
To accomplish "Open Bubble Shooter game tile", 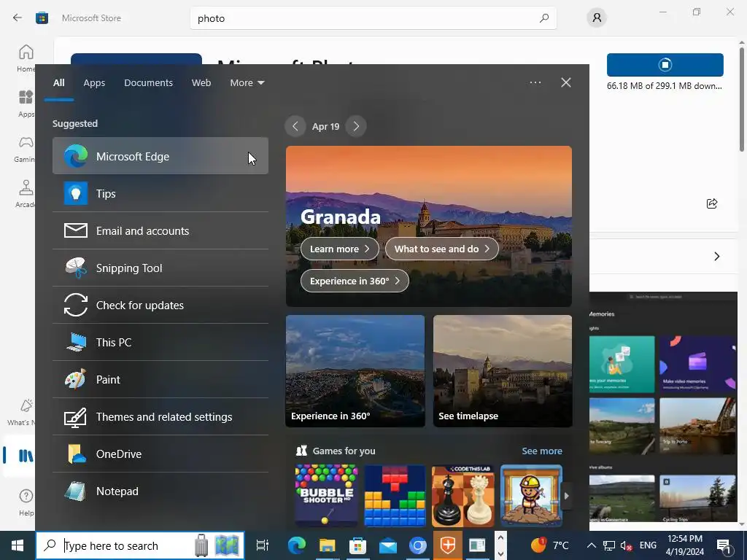I will pyautogui.click(x=326, y=495).
